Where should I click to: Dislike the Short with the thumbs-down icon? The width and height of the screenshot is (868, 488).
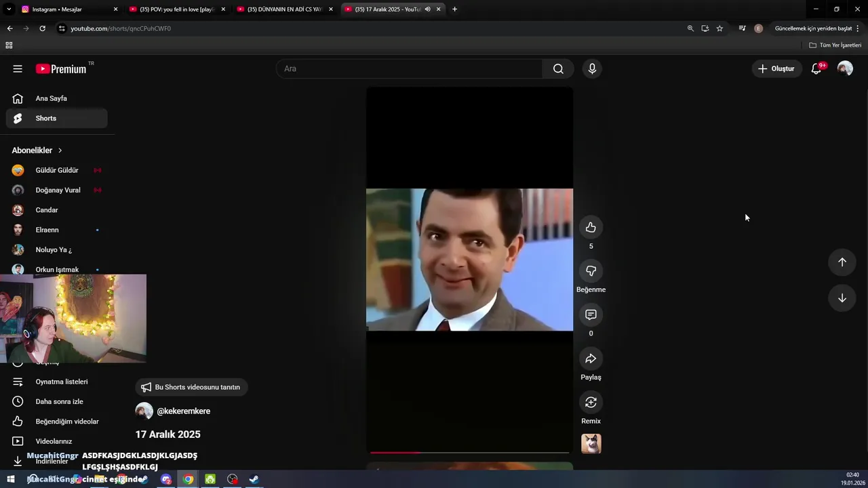click(591, 270)
